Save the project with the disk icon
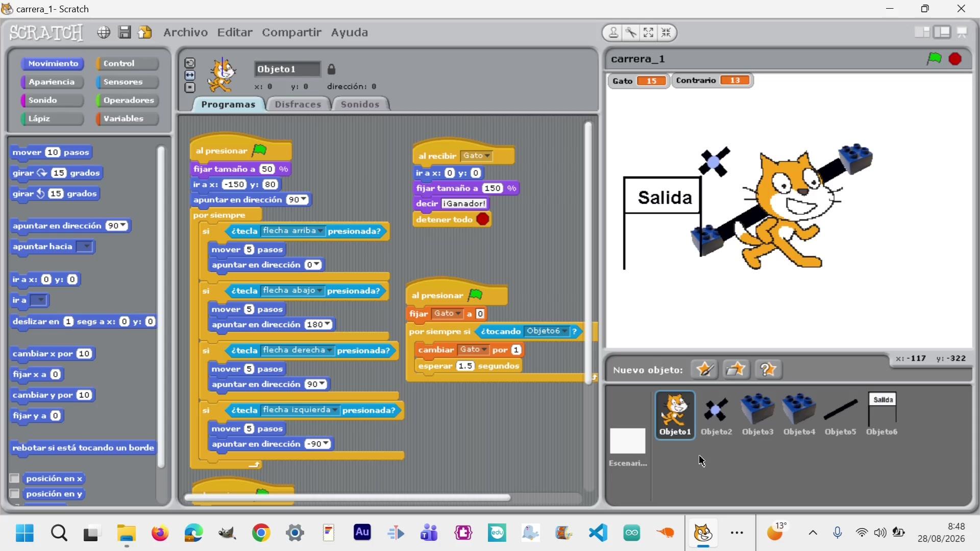This screenshot has height=551, width=980. (125, 32)
